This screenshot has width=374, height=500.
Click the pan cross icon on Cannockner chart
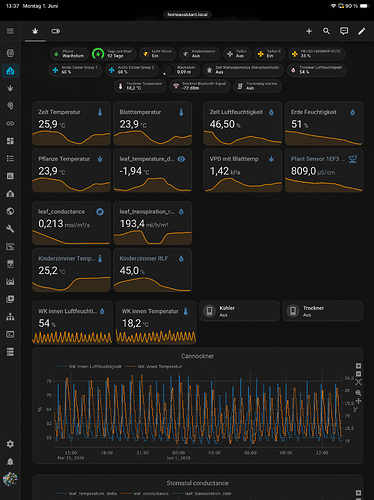358,401
